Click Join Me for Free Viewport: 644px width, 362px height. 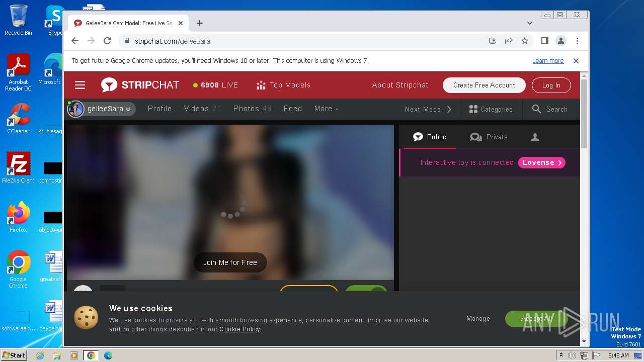pos(230,262)
